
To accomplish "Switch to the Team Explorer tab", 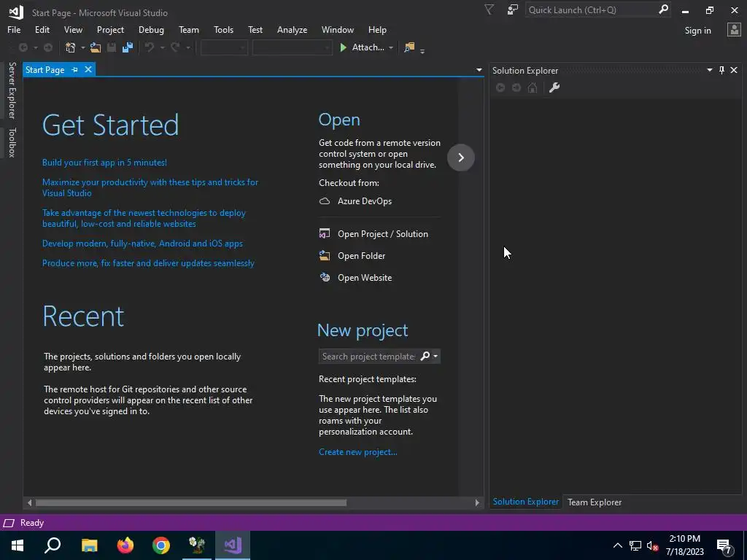I will (x=594, y=502).
